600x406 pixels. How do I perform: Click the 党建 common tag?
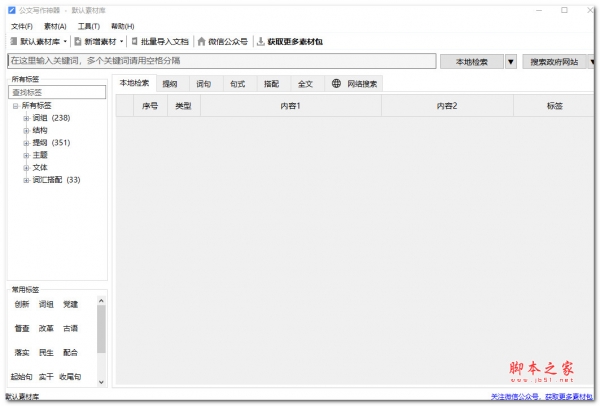70,304
